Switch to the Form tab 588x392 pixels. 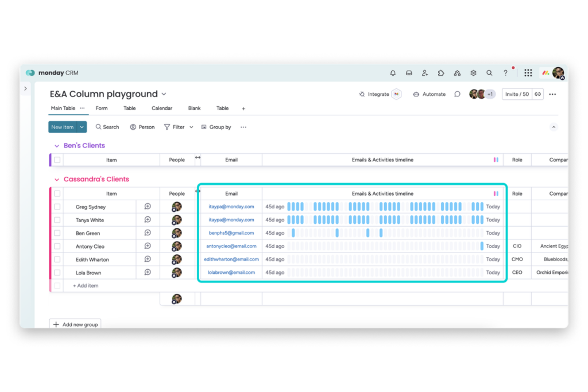101,108
